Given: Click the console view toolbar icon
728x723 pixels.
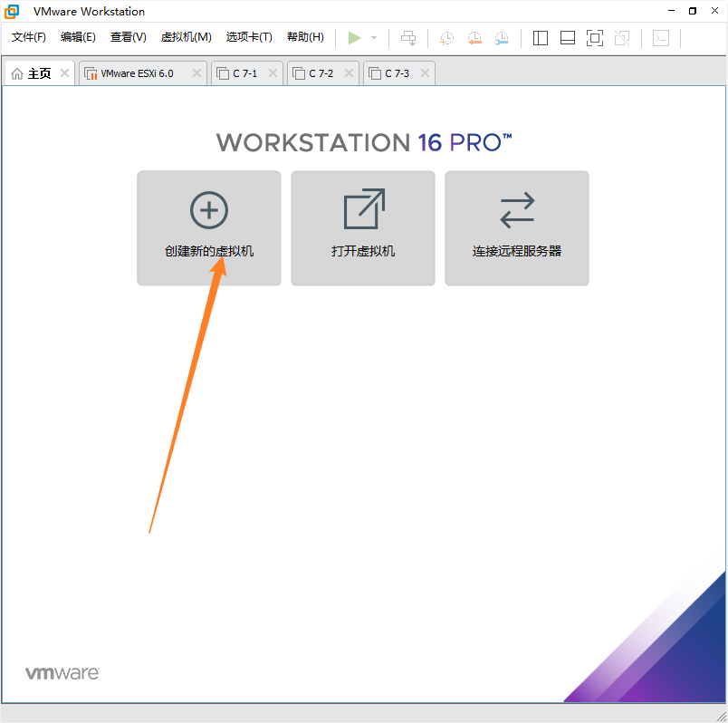Looking at the screenshot, I should pos(662,38).
